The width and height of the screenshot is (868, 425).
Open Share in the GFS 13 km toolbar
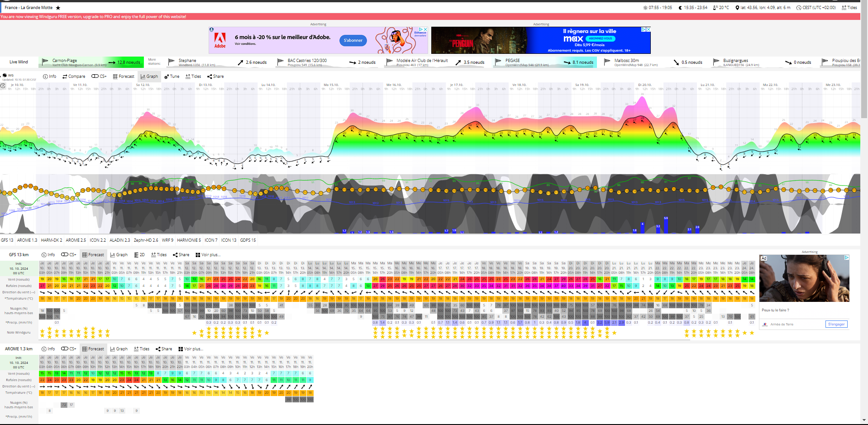[x=181, y=255]
